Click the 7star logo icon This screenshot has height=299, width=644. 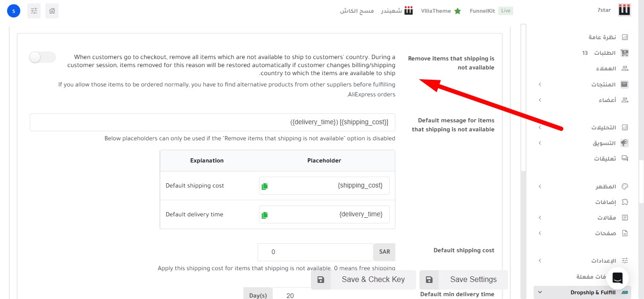click(x=625, y=10)
